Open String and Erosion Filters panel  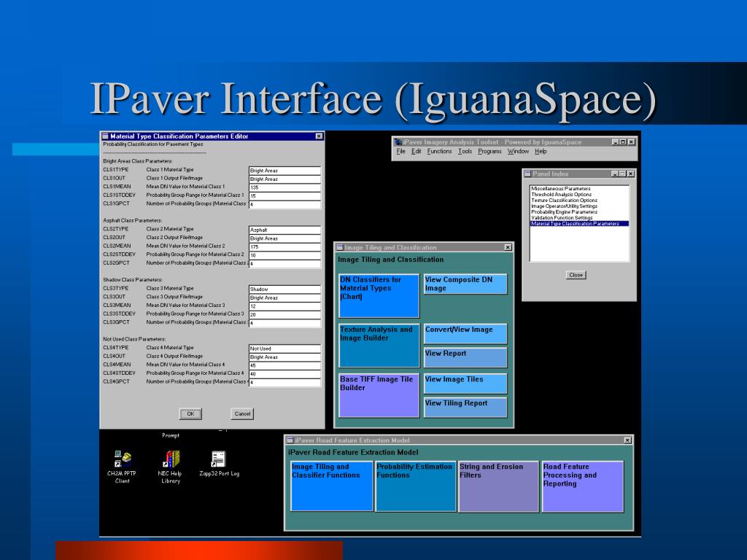tap(498, 486)
